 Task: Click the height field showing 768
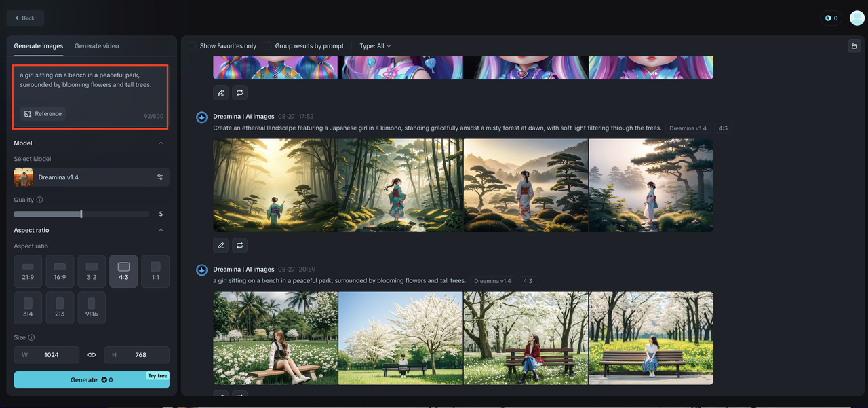136,354
